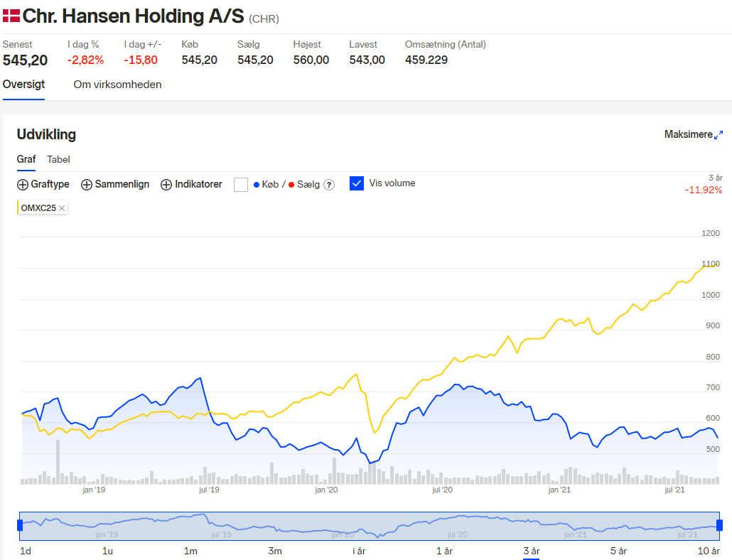The image size is (732, 560).
Task: Click the Maksimere expand arrows icon
Action: point(718,135)
